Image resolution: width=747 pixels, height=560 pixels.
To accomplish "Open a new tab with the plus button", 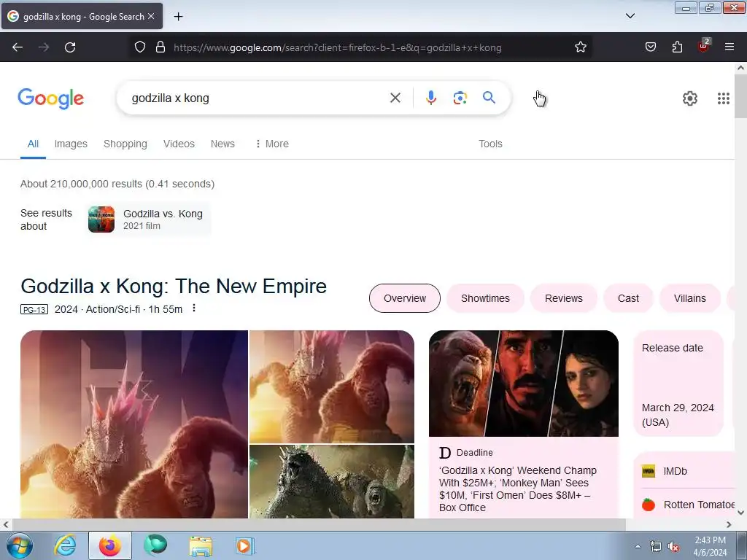I will [x=178, y=17].
